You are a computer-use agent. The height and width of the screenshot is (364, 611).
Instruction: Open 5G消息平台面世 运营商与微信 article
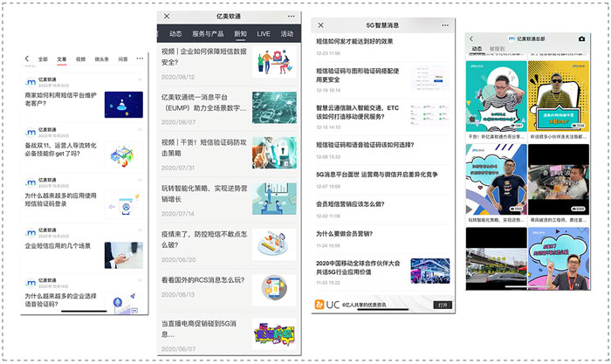click(377, 175)
